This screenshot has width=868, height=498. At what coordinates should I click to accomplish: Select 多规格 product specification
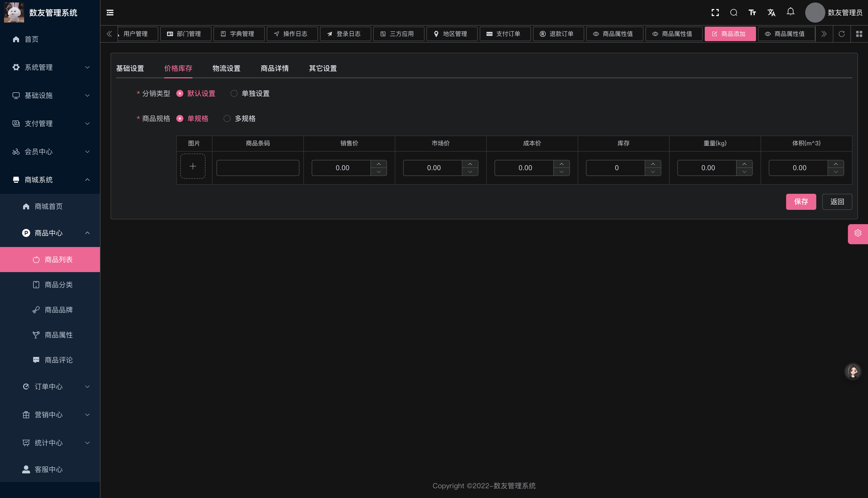point(240,118)
